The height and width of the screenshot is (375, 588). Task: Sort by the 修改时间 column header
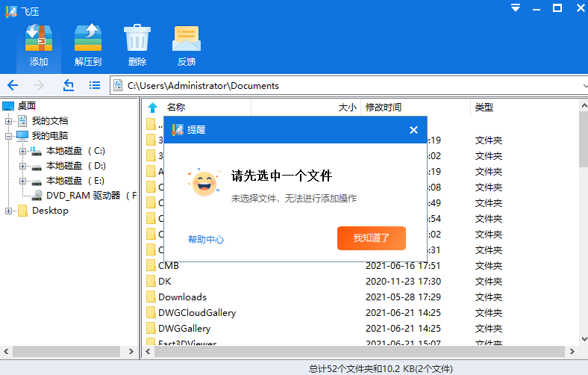click(x=384, y=108)
